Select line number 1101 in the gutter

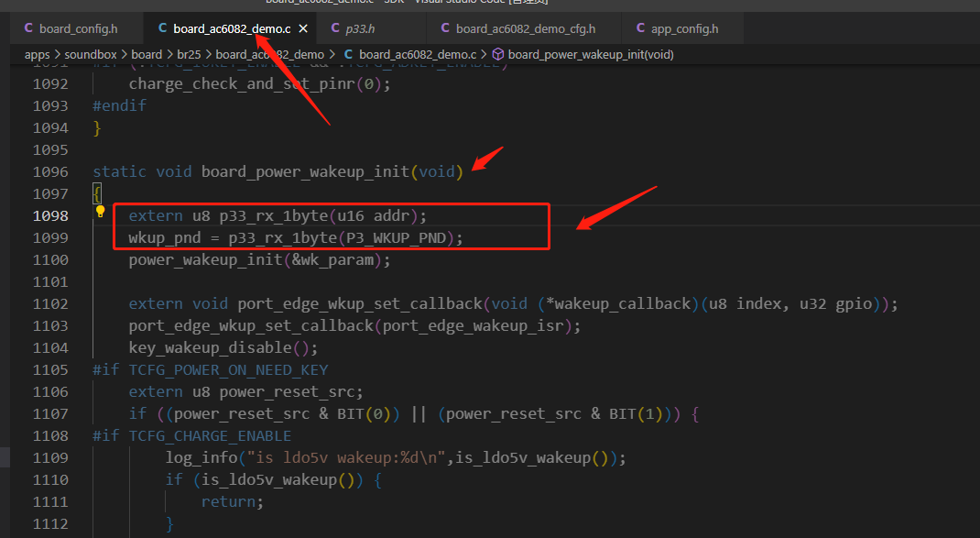(x=50, y=281)
